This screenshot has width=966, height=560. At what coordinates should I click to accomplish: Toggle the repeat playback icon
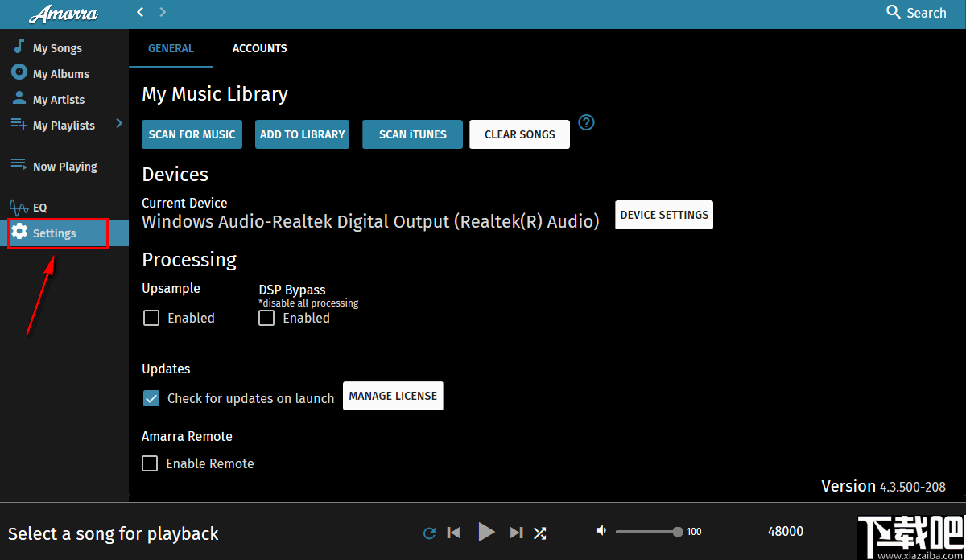pos(430,533)
